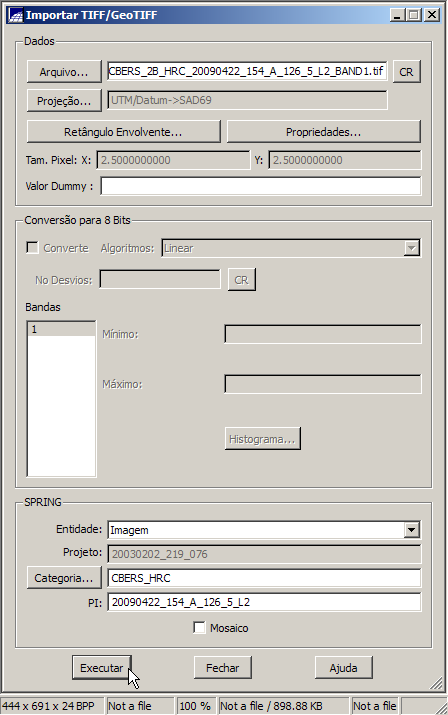The height and width of the screenshot is (715, 448).
Task: Open Retângulo Envolvente dialog
Action: click(x=123, y=132)
